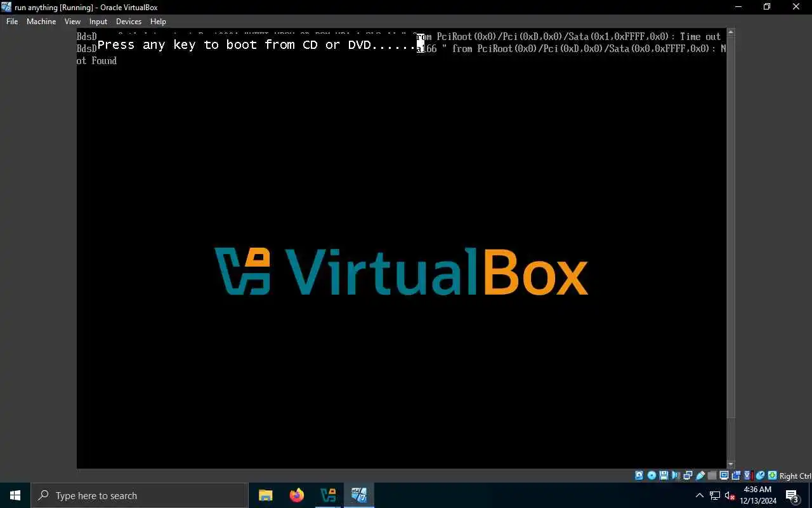
Task: Open the View menu
Action: 72,22
